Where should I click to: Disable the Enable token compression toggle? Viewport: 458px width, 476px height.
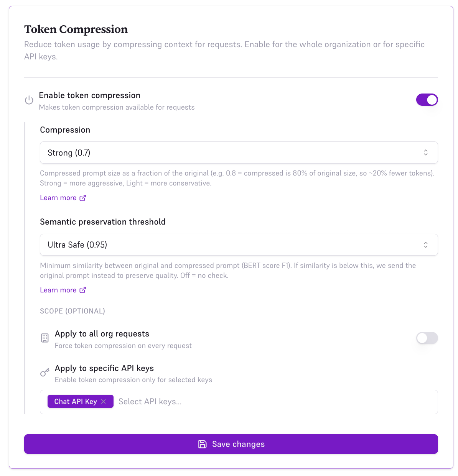point(427,100)
